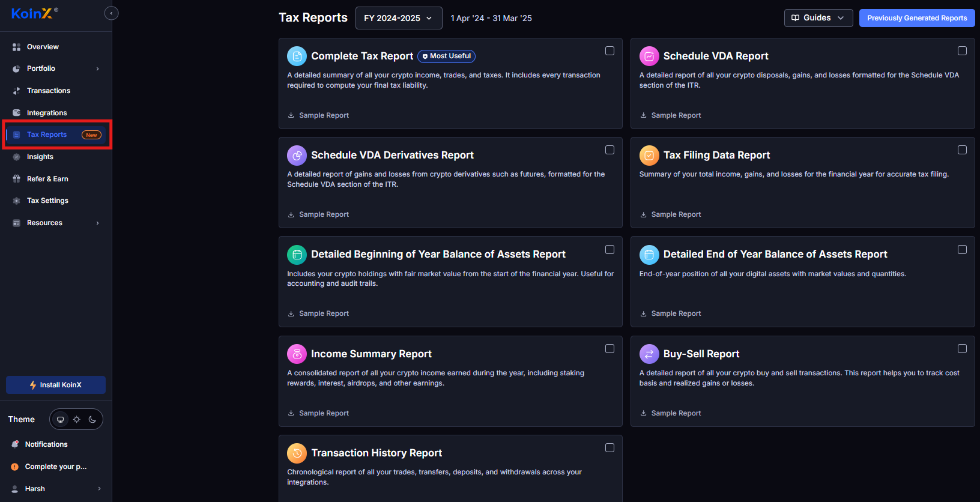Viewport: 980px width, 502px height.
Task: Click the New badge on Tax Reports
Action: pyautogui.click(x=91, y=135)
